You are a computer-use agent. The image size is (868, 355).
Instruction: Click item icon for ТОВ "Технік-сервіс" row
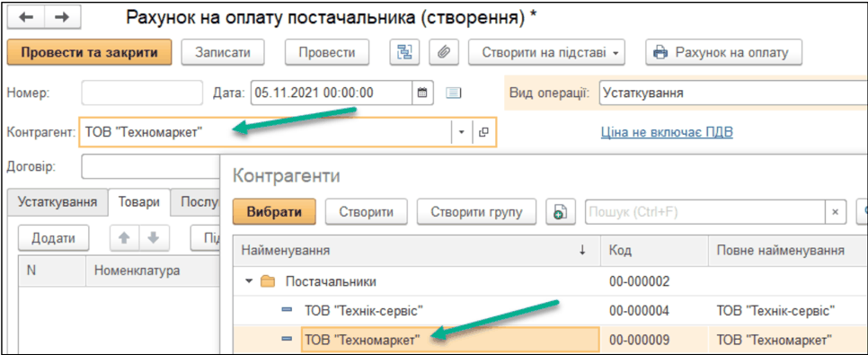coord(288,310)
